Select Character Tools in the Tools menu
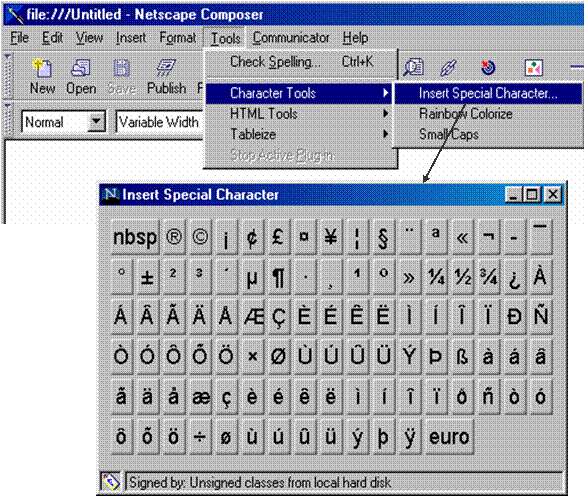Image resolution: width=584 pixels, height=496 pixels. (299, 93)
